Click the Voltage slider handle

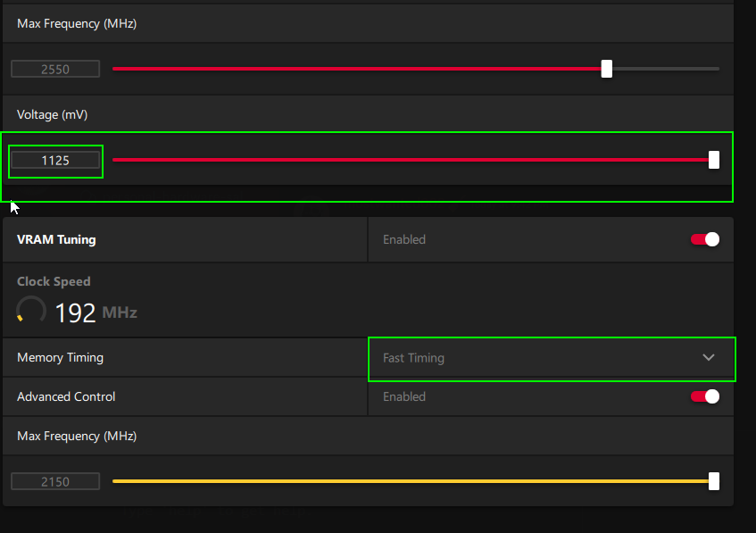[713, 160]
